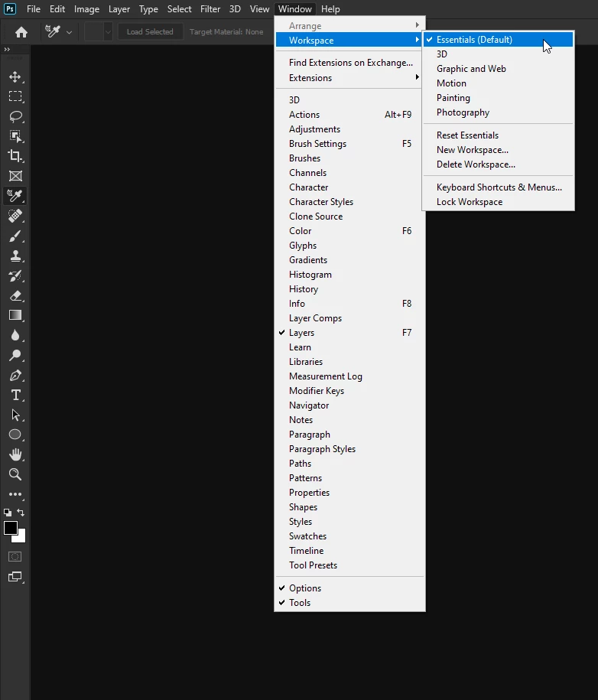Open the Swatches panel entry
The width and height of the screenshot is (598, 700).
[349, 536]
